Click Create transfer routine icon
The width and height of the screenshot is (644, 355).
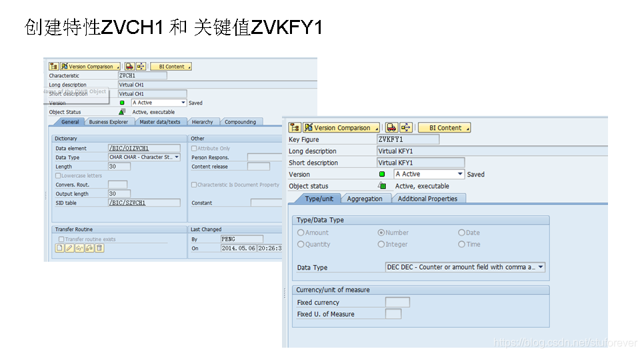(x=59, y=248)
